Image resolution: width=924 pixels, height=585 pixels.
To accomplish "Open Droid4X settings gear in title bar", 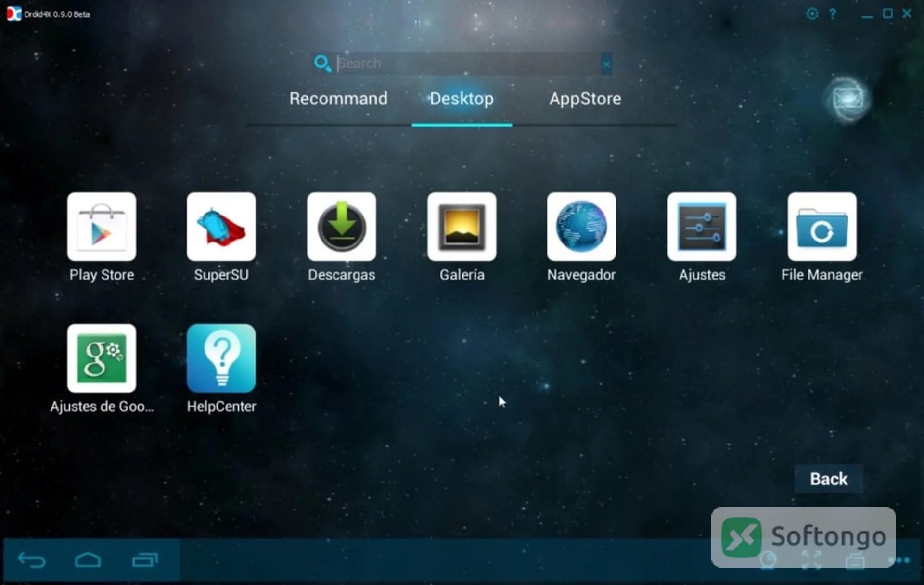I will tap(812, 13).
